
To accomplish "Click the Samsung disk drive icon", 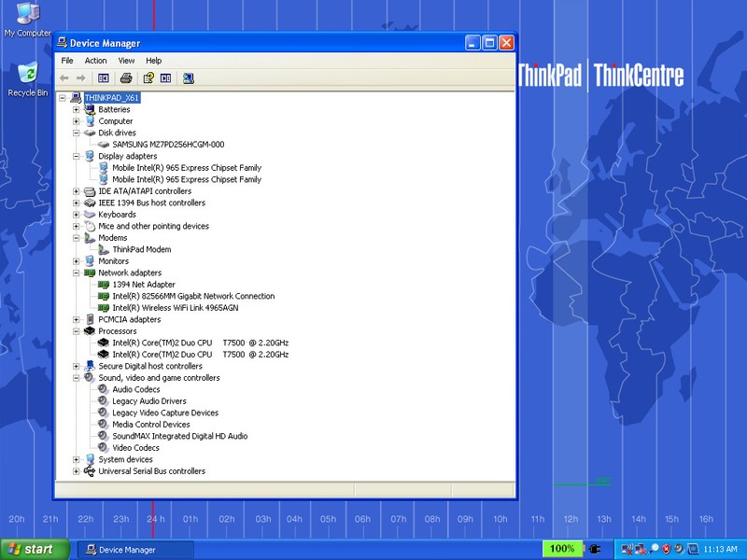I will coord(104,145).
